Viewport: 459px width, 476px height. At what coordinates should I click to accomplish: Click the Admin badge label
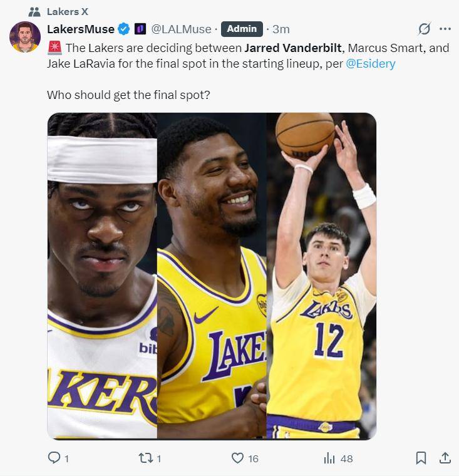242,29
